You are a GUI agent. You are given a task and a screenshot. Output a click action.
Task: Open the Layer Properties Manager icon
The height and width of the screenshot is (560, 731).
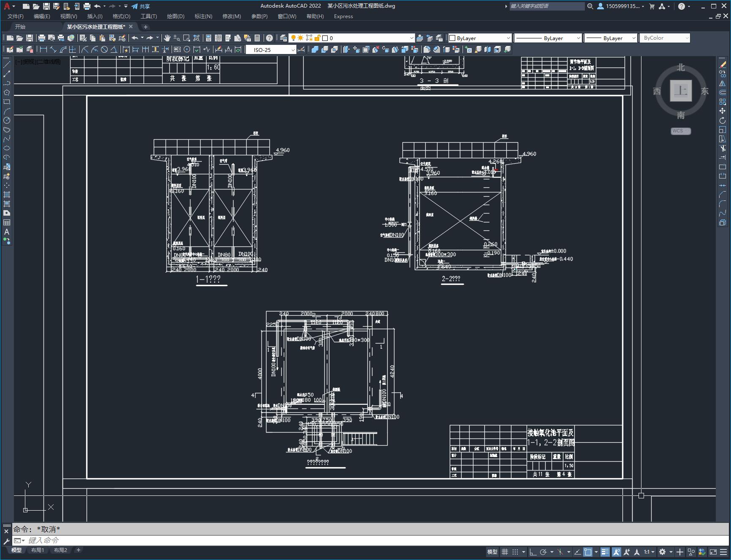coord(283,38)
